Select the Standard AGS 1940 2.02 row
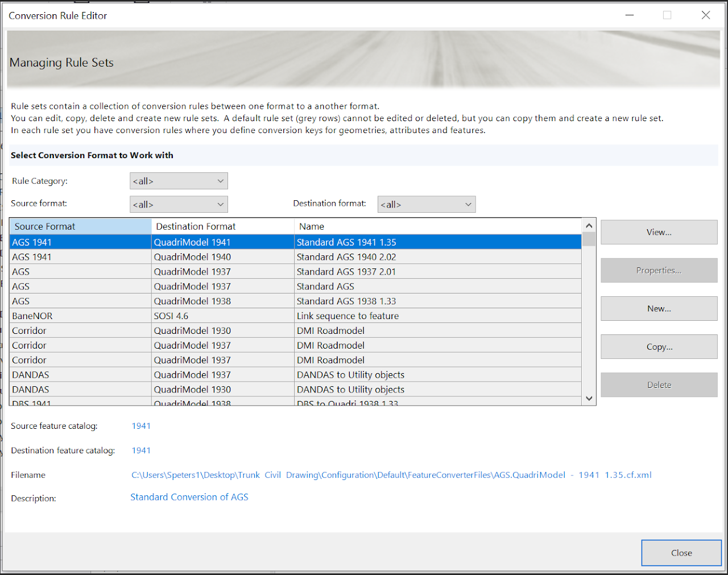The width and height of the screenshot is (728, 575). [x=296, y=257]
